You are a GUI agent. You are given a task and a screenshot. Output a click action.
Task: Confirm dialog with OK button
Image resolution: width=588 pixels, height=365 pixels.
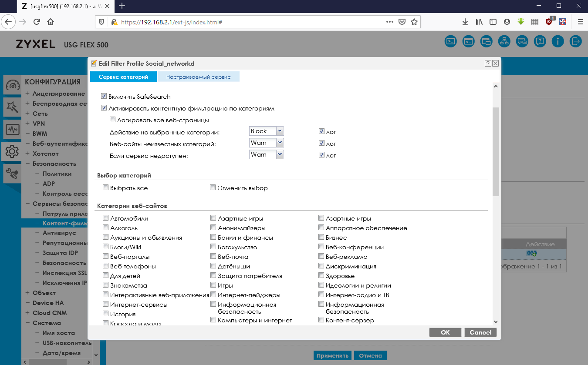click(445, 332)
